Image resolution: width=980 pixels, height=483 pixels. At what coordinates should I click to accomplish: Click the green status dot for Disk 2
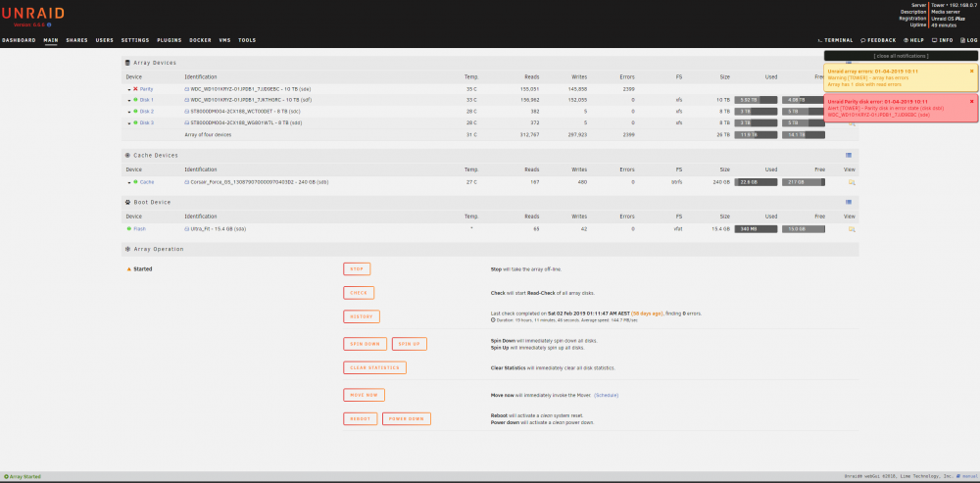(x=135, y=112)
